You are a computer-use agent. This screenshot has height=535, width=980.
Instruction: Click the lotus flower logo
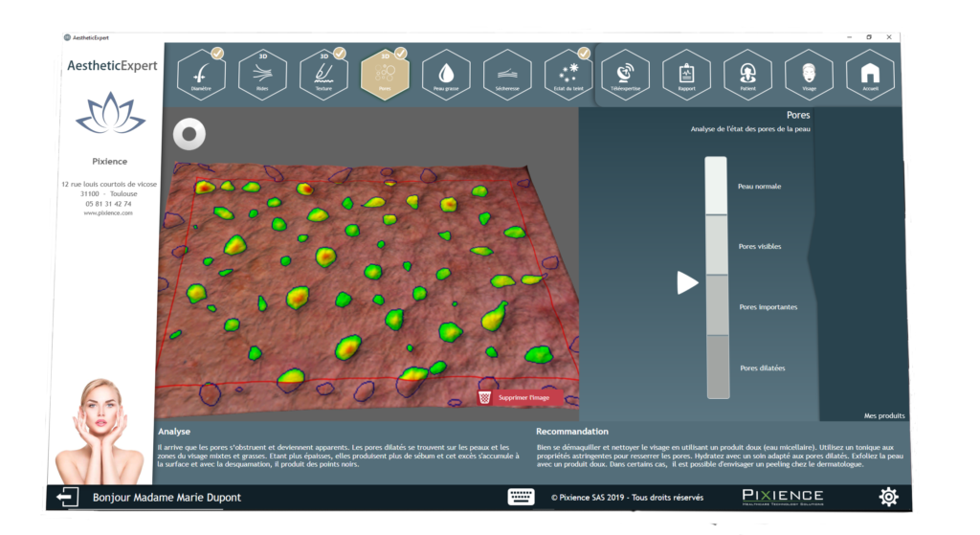pyautogui.click(x=111, y=113)
